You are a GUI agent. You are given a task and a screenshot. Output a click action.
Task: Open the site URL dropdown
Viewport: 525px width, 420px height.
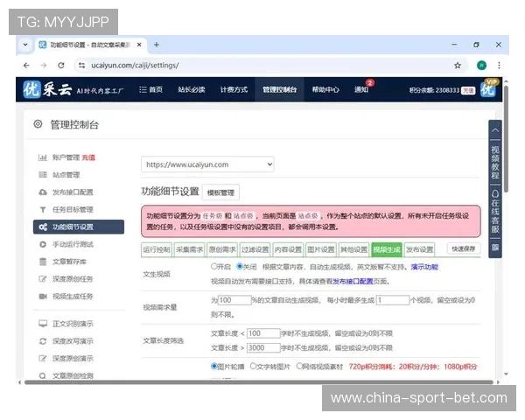pyautogui.click(x=207, y=164)
